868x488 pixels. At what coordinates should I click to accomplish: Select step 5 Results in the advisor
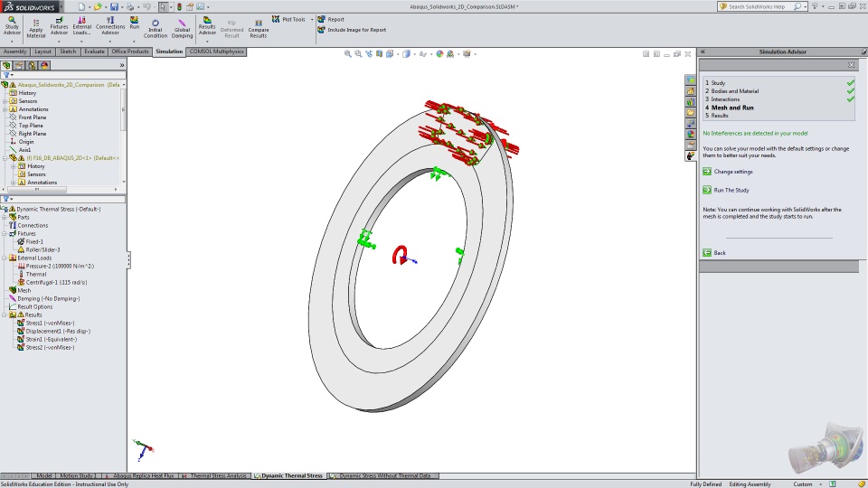tap(717, 116)
